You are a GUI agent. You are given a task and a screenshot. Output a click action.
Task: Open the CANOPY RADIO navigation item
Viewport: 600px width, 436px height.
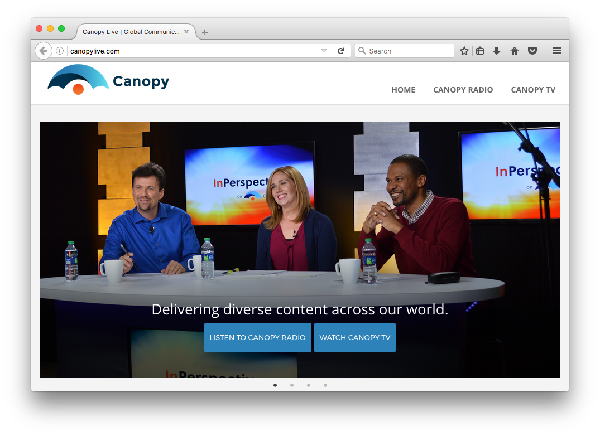463,90
